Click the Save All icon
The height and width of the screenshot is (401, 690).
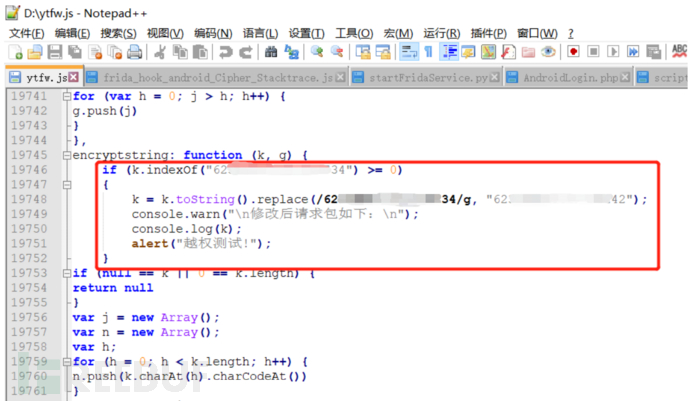point(75,52)
